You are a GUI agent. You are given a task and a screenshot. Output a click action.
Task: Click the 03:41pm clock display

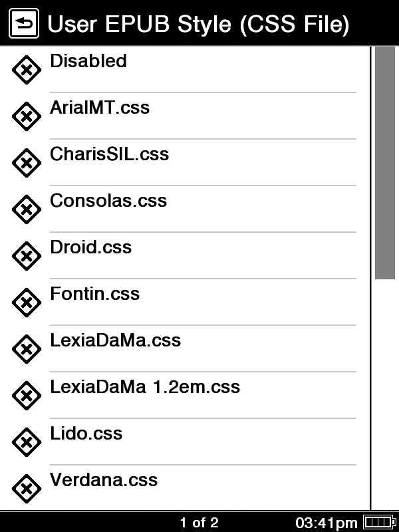tap(327, 523)
